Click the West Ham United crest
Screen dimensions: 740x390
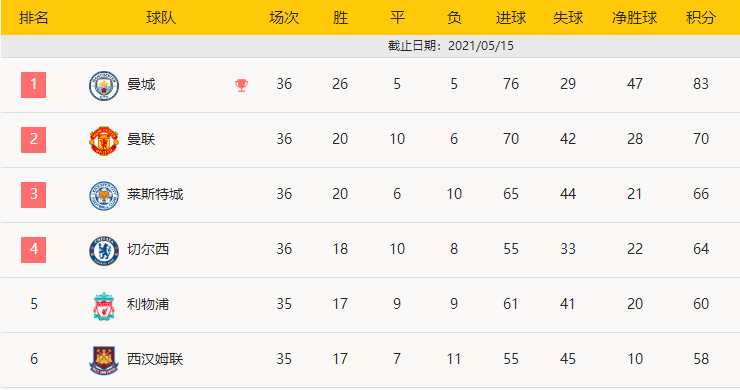click(104, 360)
